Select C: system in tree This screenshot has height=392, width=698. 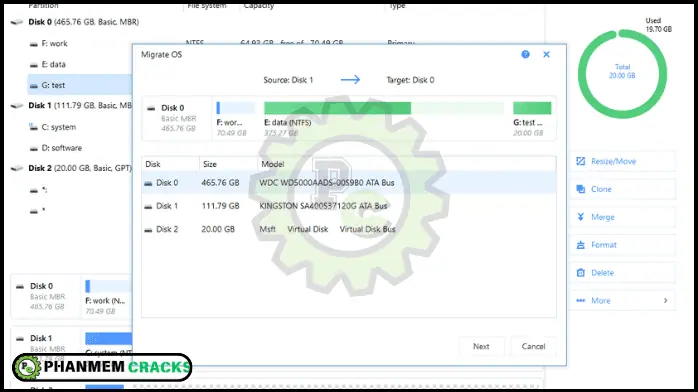[x=59, y=127]
